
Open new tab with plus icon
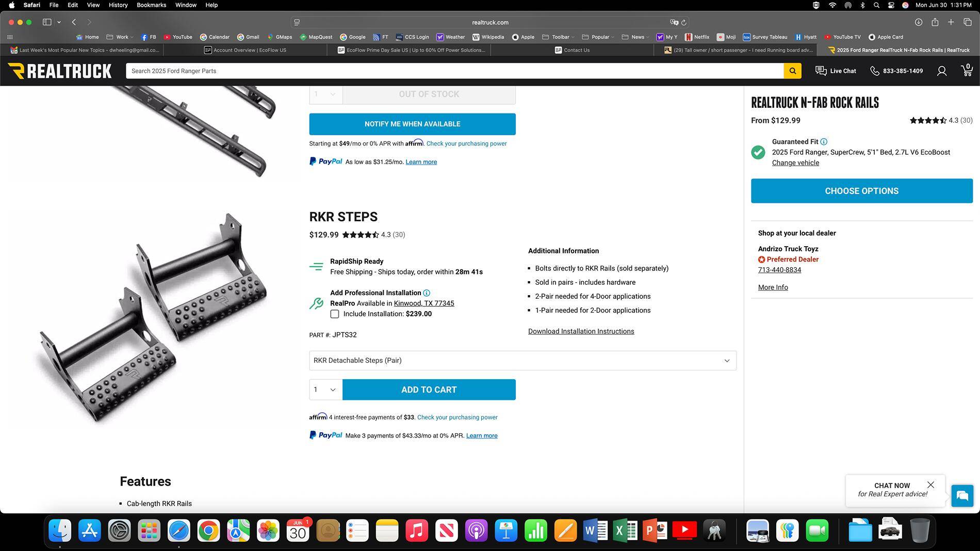tap(951, 22)
